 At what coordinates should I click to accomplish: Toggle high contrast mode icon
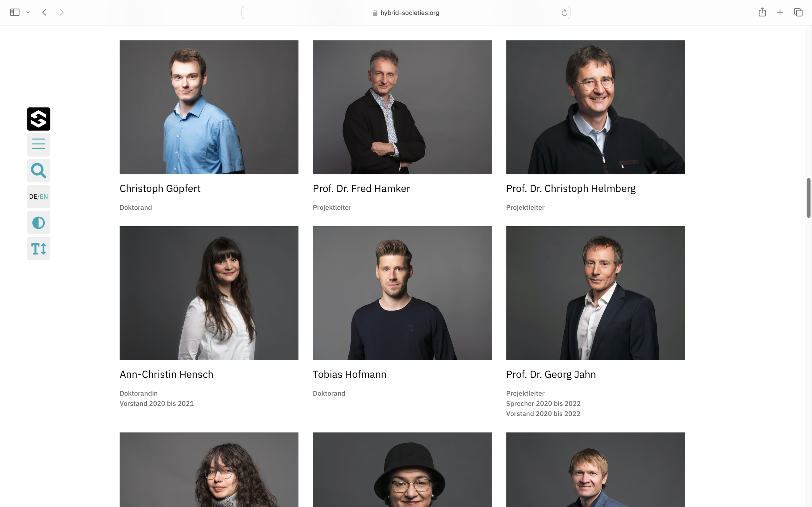tap(39, 222)
